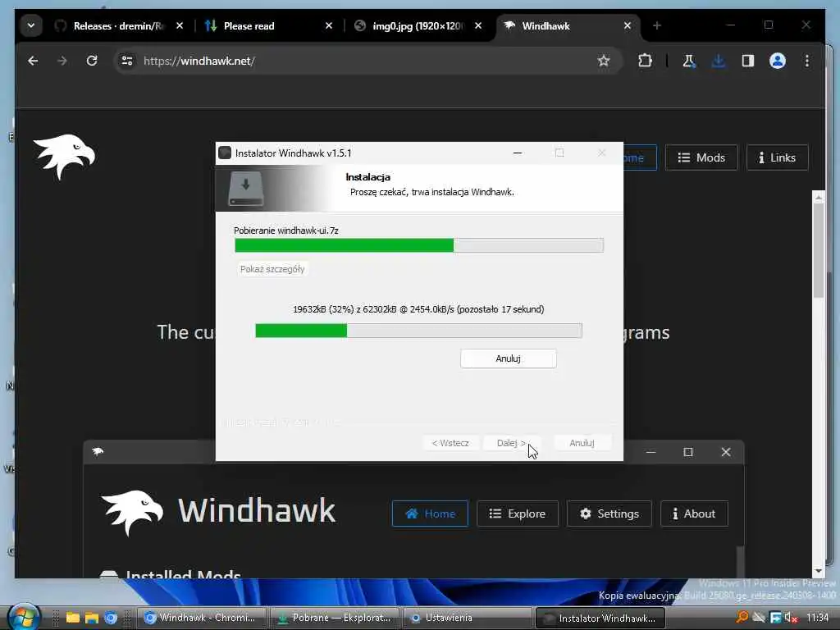840x630 pixels.
Task: Switch to the Please read tab
Action: point(249,25)
